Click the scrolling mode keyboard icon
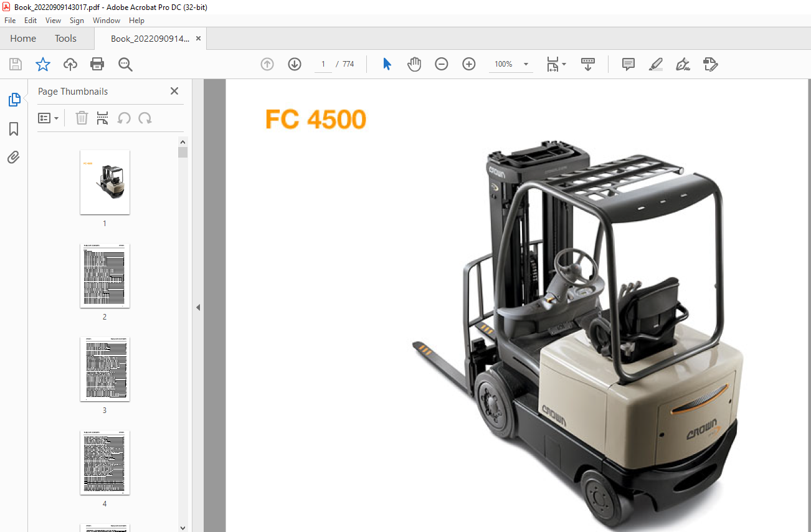 tap(588, 64)
